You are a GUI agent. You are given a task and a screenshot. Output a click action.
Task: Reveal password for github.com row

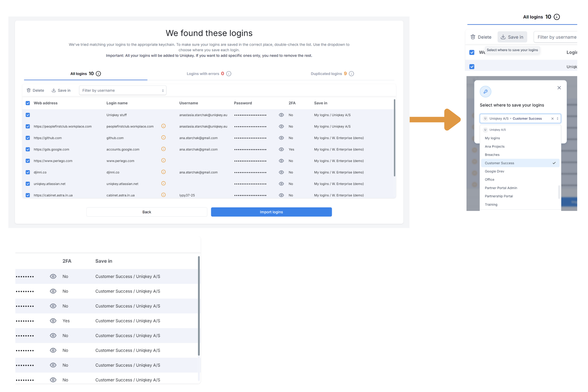click(281, 138)
